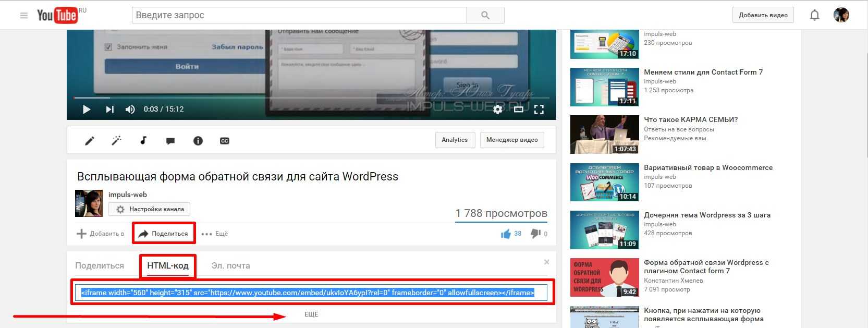868x328 pixels.
Task: Open the hamburger guide menu
Action: 23,16
